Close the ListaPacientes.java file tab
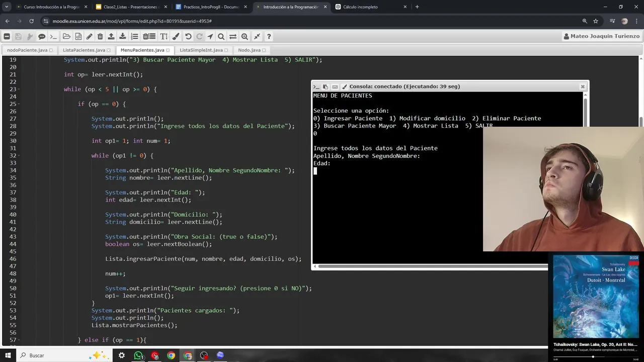Screen dimensions: 644x362 tap(108, 50)
